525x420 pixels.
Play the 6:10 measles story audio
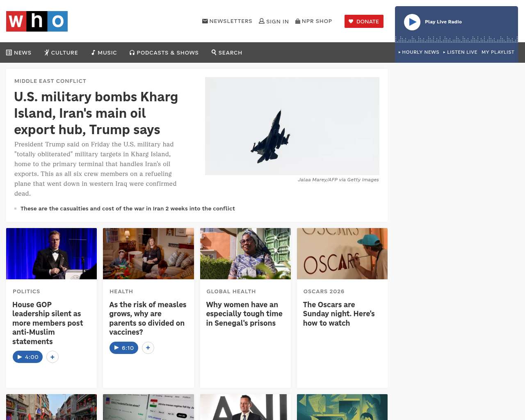point(124,348)
